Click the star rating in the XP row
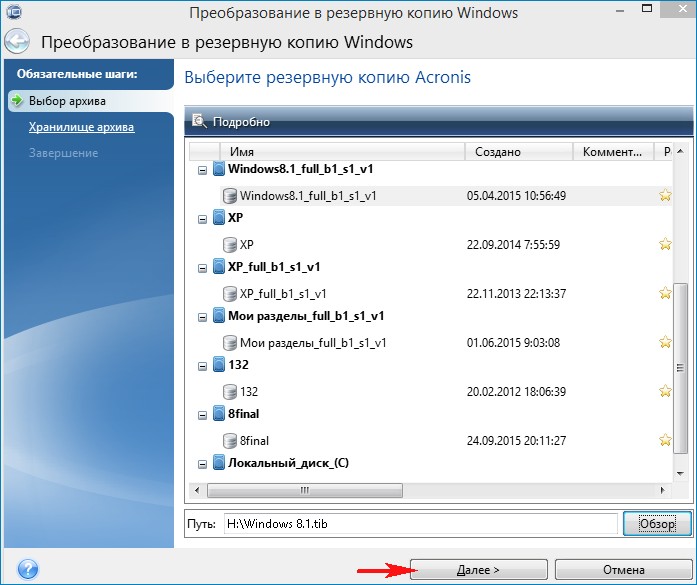697x585 pixels. tap(665, 244)
